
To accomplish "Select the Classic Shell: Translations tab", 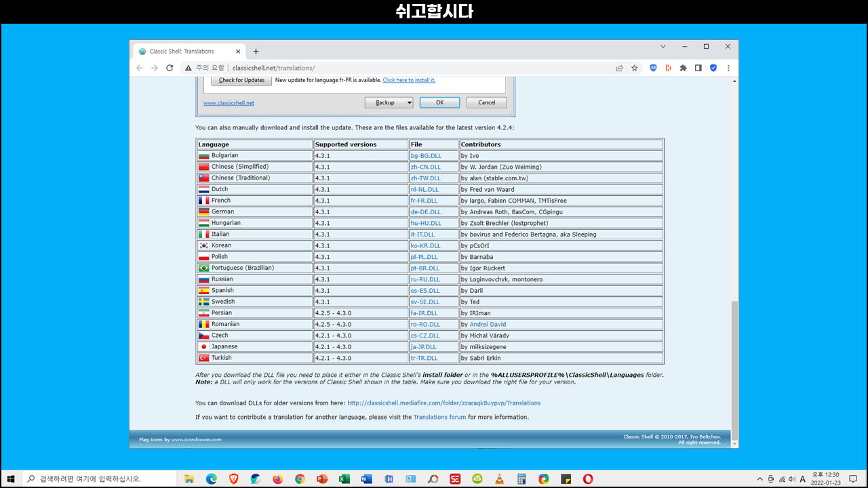I will [x=189, y=52].
